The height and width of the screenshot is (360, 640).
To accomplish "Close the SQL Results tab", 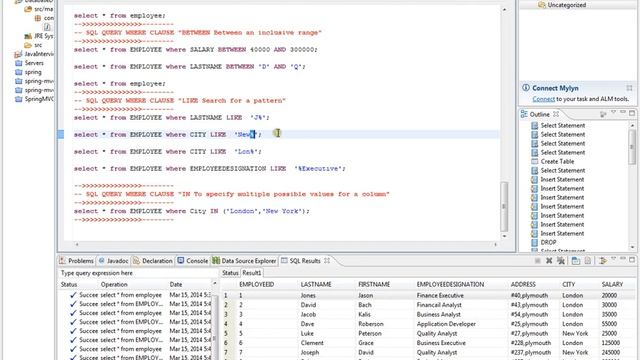I will point(327,260).
